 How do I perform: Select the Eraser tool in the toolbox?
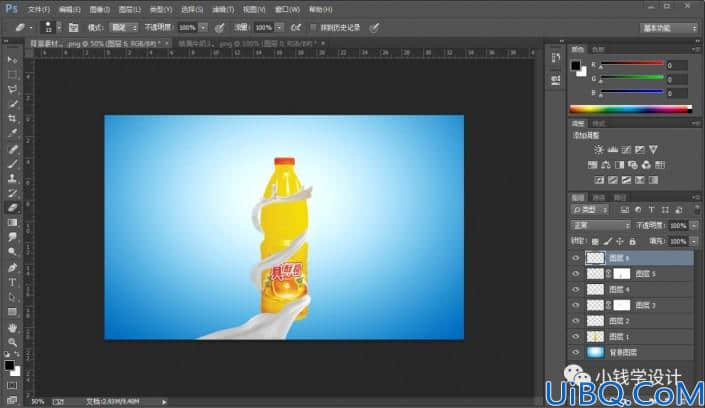pyautogui.click(x=12, y=208)
